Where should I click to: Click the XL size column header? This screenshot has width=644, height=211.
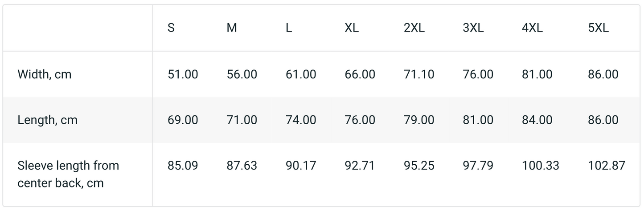352,28
